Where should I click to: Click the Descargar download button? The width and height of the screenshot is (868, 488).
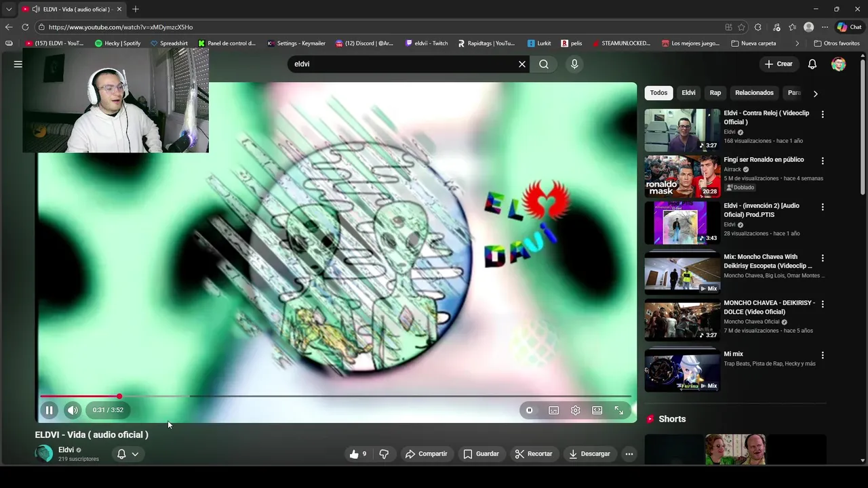pyautogui.click(x=589, y=454)
